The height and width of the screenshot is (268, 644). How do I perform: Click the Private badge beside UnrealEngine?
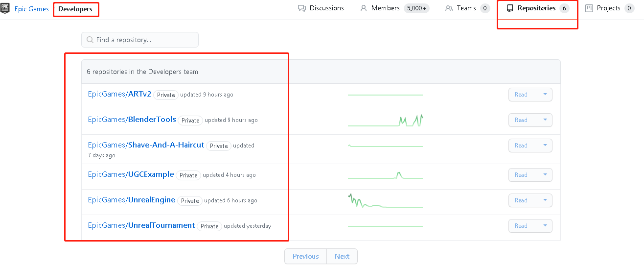tap(190, 201)
